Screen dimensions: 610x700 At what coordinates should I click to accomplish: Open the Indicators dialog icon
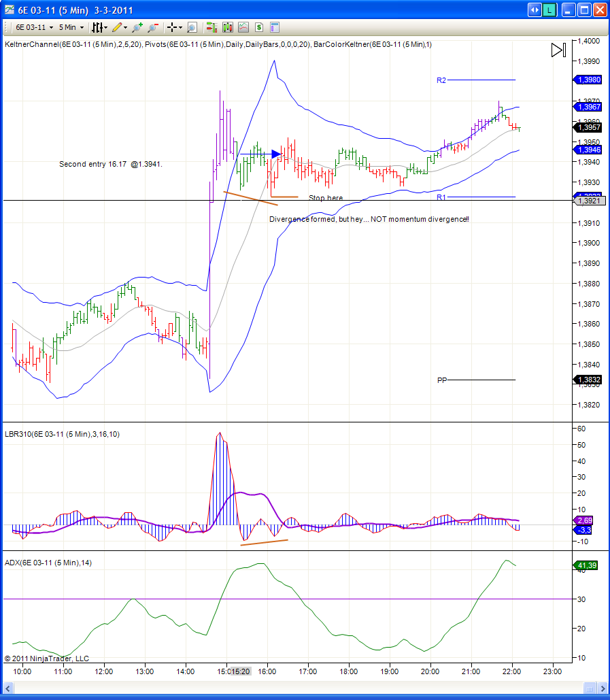click(x=243, y=27)
